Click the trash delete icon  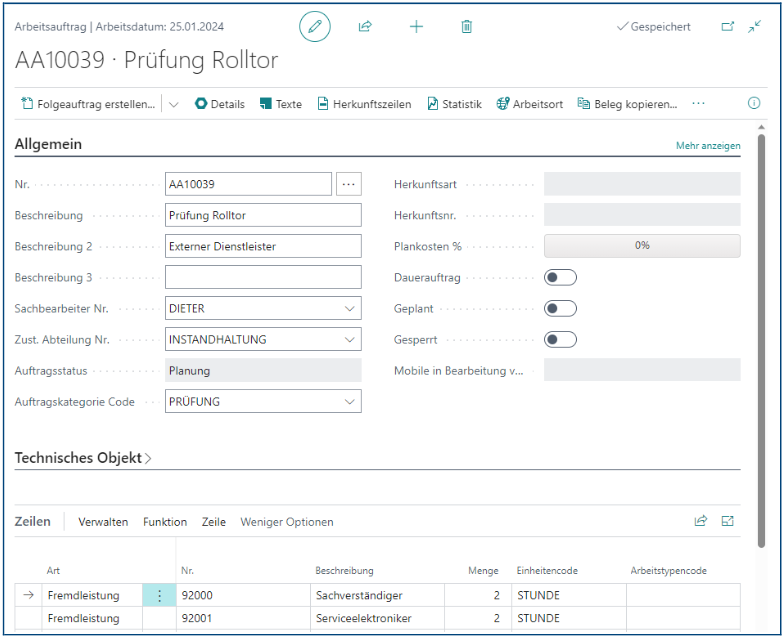click(x=466, y=26)
